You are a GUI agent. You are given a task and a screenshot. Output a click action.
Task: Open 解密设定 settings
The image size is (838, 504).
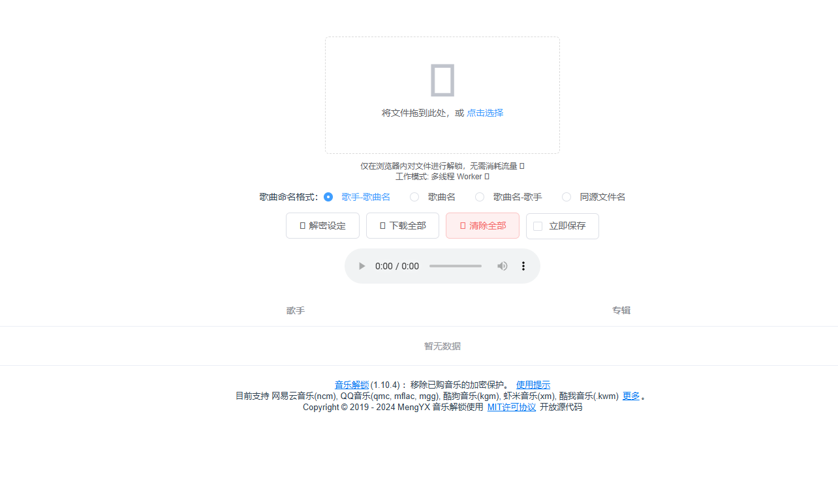point(322,226)
